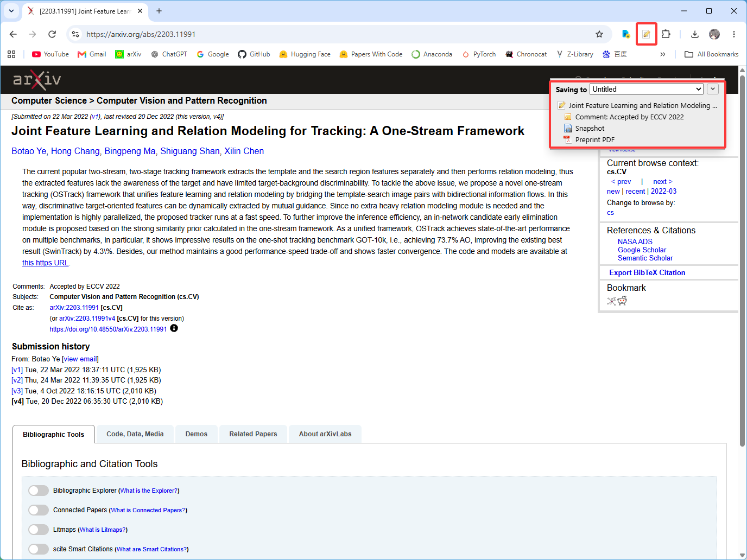This screenshot has width=747, height=560.
Task: Click the Export BibTeX Citation link
Action: (x=647, y=273)
